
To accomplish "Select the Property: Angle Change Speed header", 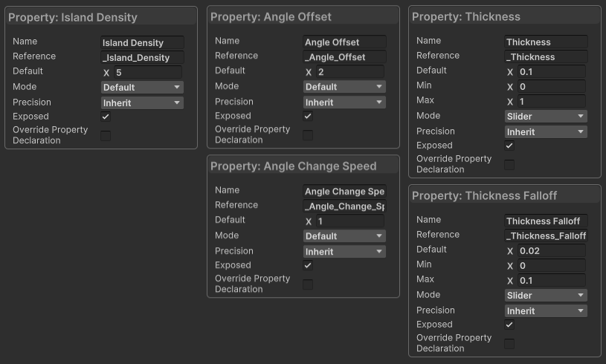I will (x=293, y=166).
